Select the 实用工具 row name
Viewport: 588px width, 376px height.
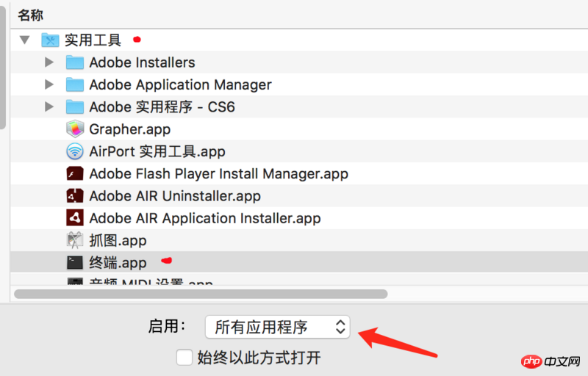click(x=93, y=40)
